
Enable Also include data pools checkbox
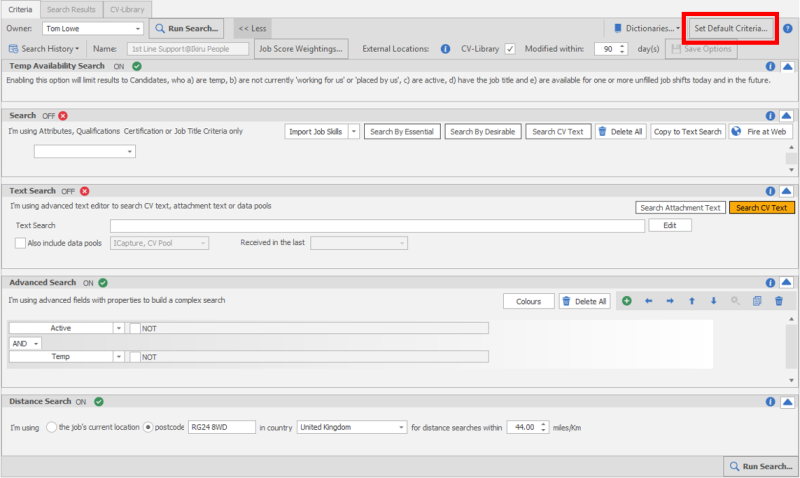pyautogui.click(x=21, y=243)
